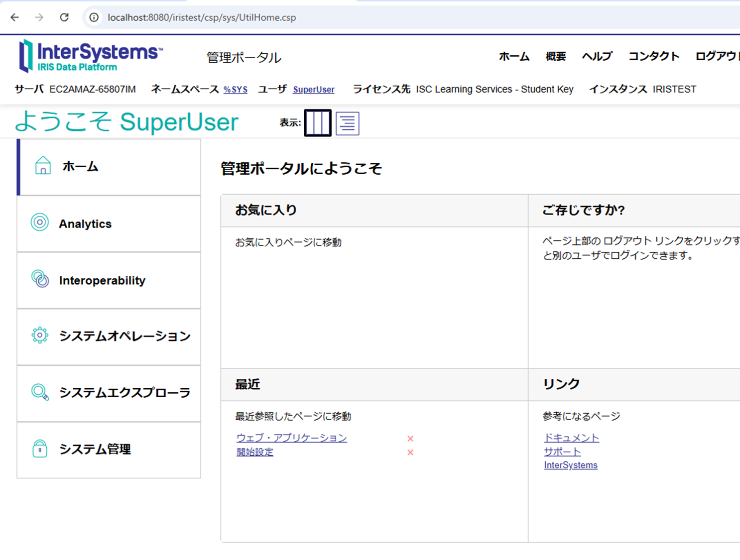The height and width of the screenshot is (560, 740).
Task: Click the InterSystems IRIS logo
Action: 91,56
